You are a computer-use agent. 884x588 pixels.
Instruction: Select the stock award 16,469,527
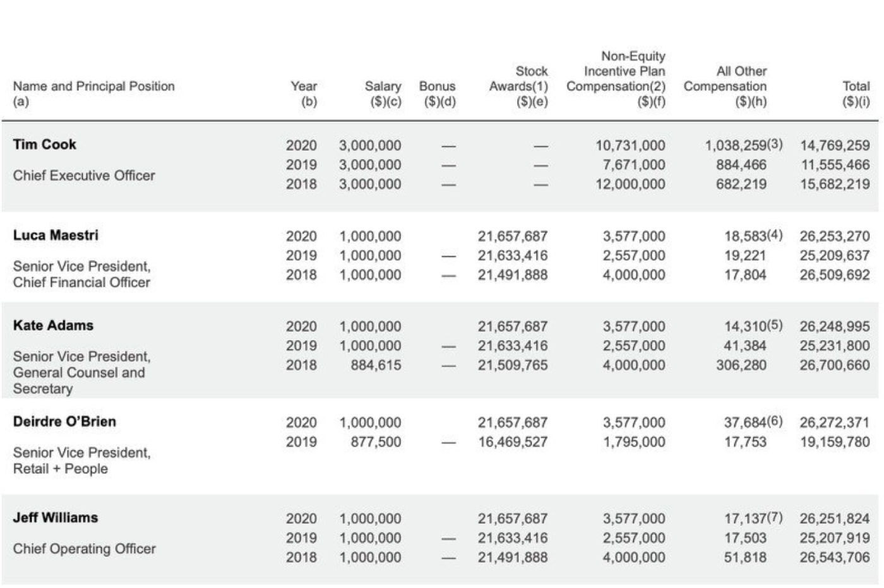click(x=513, y=442)
